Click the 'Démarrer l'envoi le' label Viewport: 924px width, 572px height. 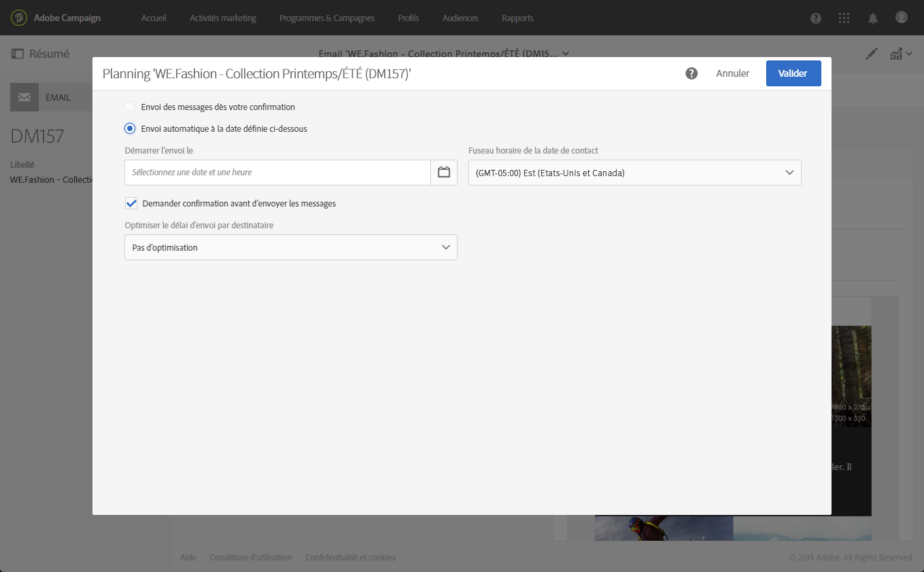point(159,150)
